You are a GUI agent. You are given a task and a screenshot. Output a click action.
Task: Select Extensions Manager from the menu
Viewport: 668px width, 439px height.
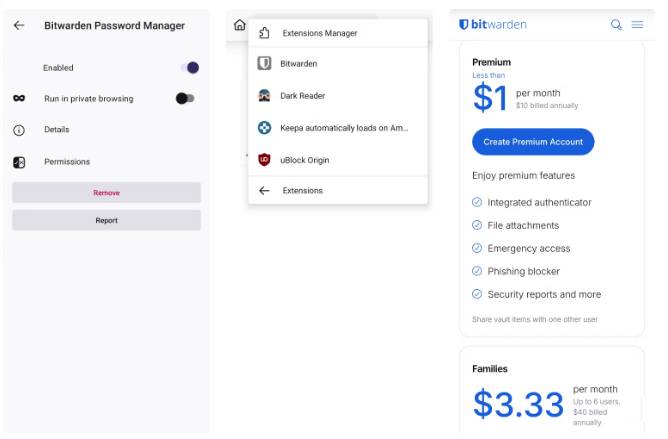point(319,33)
